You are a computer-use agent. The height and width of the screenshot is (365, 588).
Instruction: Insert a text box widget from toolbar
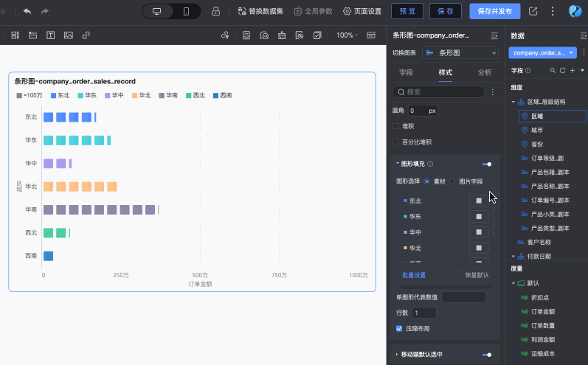pyautogui.click(x=51, y=35)
